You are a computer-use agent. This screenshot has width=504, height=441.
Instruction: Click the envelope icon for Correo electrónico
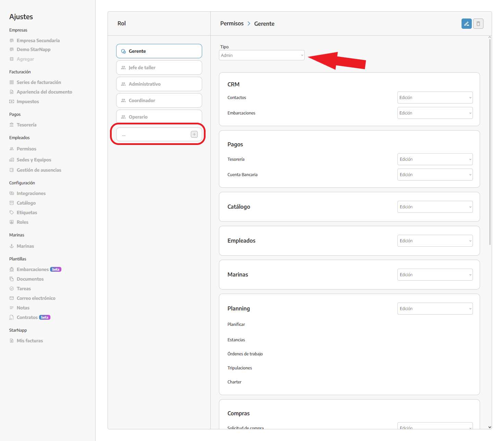click(12, 298)
